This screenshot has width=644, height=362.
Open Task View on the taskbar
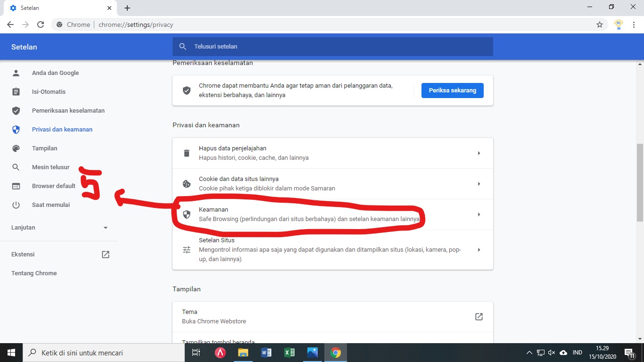point(196,353)
